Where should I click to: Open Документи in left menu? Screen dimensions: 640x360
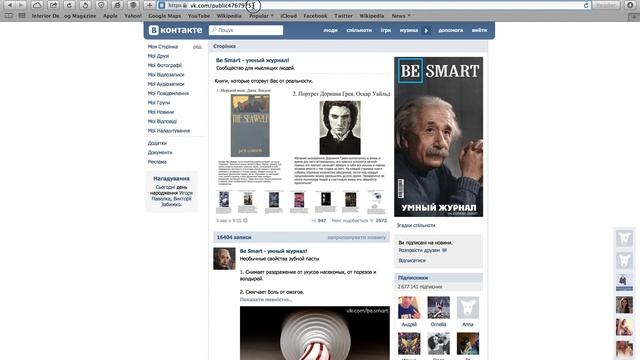click(160, 153)
